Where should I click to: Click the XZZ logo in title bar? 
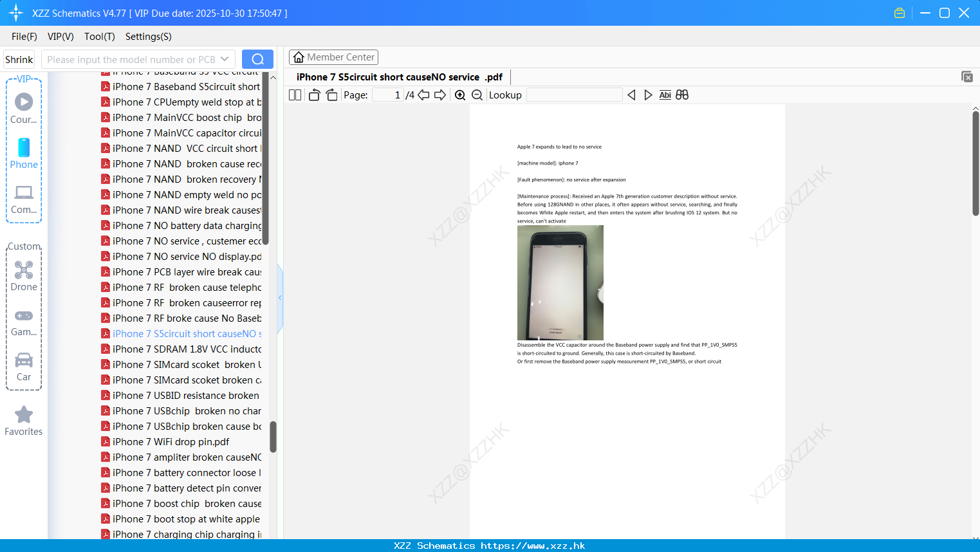tap(16, 13)
